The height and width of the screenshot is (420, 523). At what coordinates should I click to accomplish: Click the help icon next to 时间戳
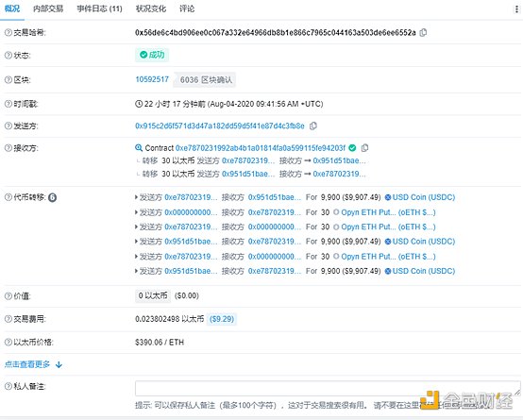(x=8, y=104)
